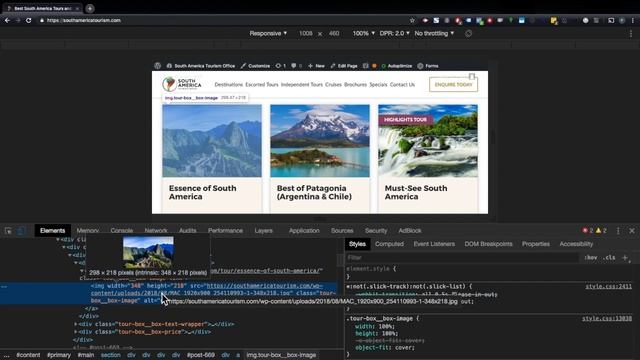
Task: Reload the current page
Action: [x=29, y=20]
